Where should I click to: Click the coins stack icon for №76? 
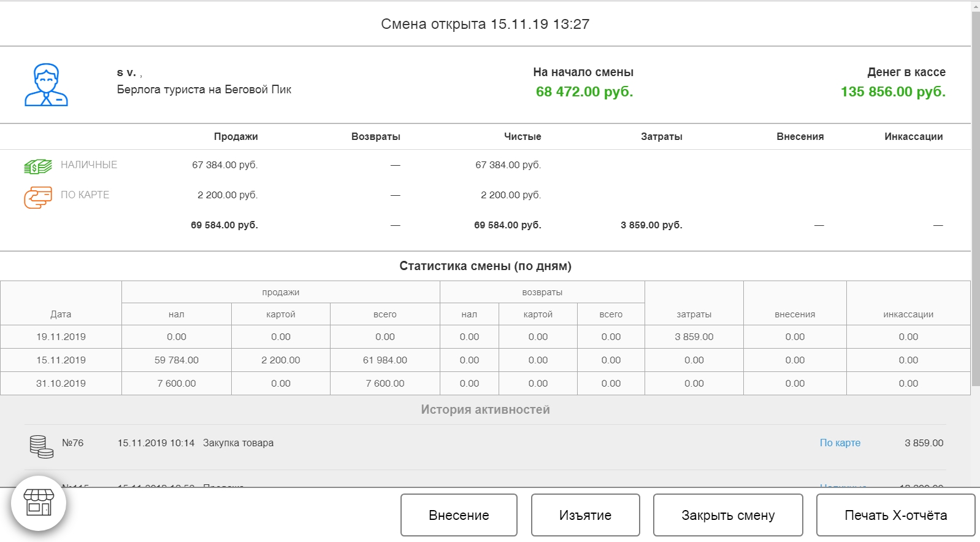(41, 447)
